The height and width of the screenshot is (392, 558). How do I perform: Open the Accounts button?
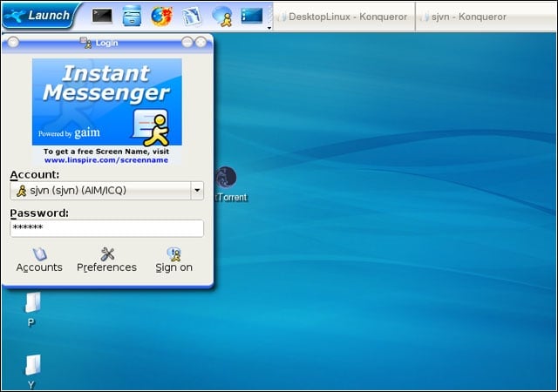pos(39,260)
